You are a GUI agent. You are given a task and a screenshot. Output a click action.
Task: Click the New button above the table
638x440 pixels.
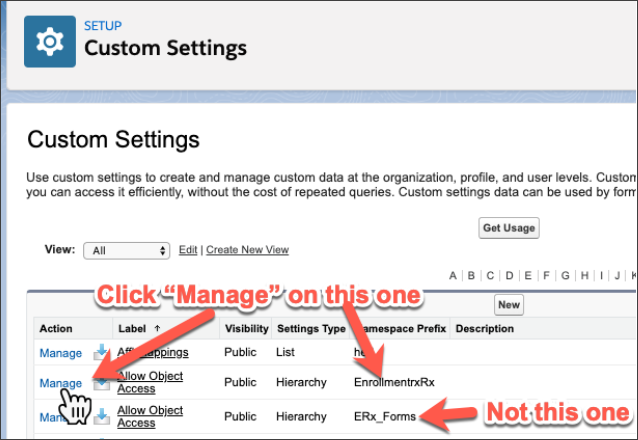click(509, 304)
